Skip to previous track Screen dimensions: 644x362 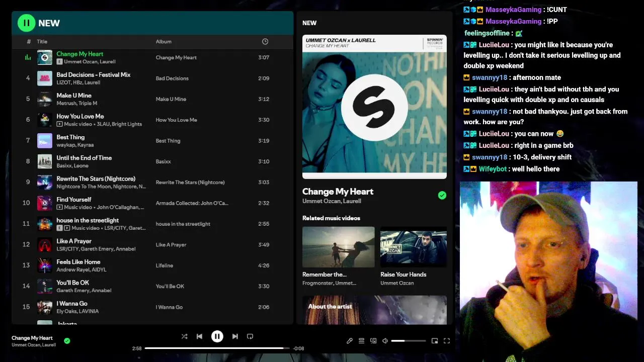pos(199,336)
